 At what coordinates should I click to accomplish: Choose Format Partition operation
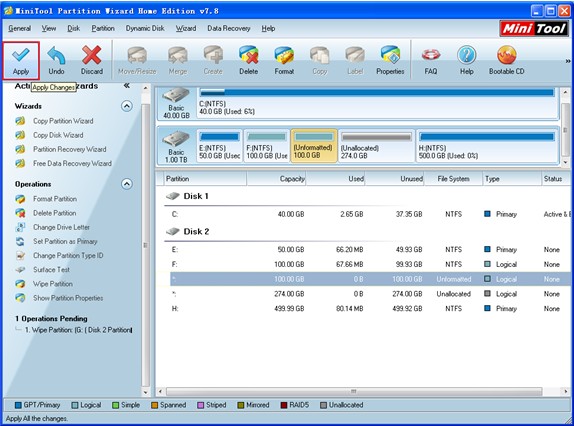pyautogui.click(x=55, y=199)
